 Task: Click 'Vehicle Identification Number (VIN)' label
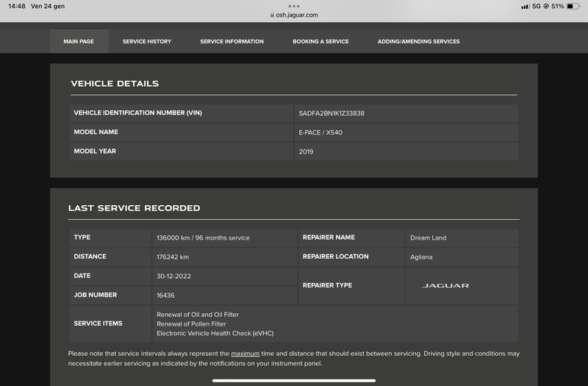coord(137,112)
